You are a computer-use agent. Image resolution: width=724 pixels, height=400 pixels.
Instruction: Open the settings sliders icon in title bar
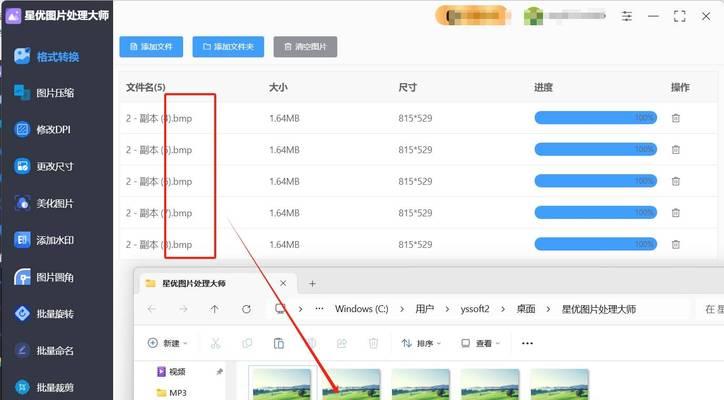pos(627,16)
